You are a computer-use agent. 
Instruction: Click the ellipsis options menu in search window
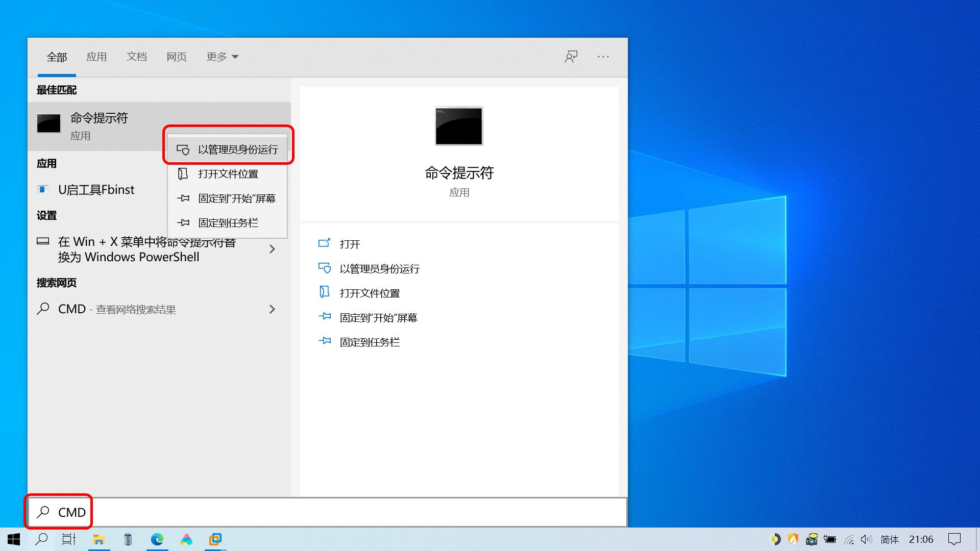[x=603, y=57]
